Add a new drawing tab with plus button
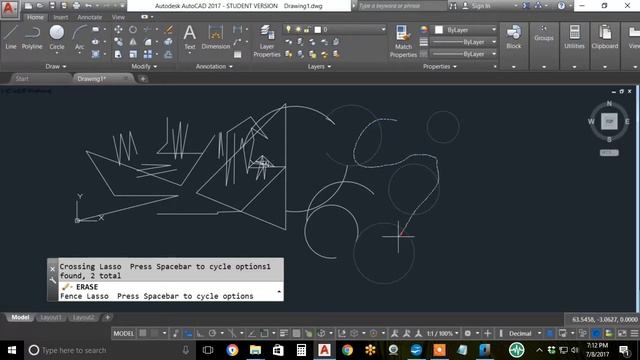 coord(143,79)
